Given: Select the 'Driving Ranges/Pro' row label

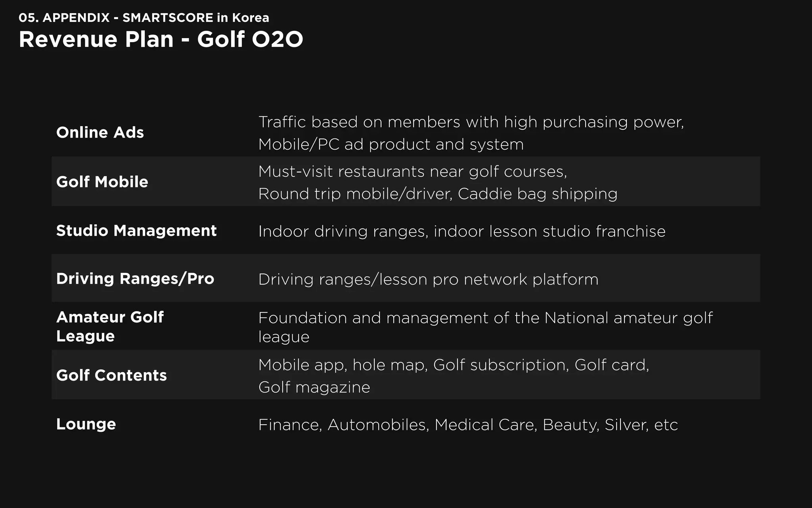Looking at the screenshot, I should pyautogui.click(x=135, y=279).
